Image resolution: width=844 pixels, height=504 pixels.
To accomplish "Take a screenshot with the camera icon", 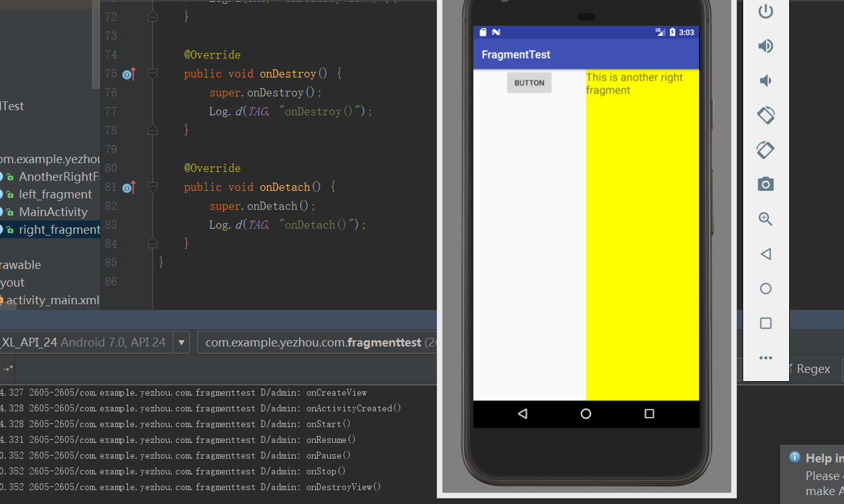I will 766,184.
